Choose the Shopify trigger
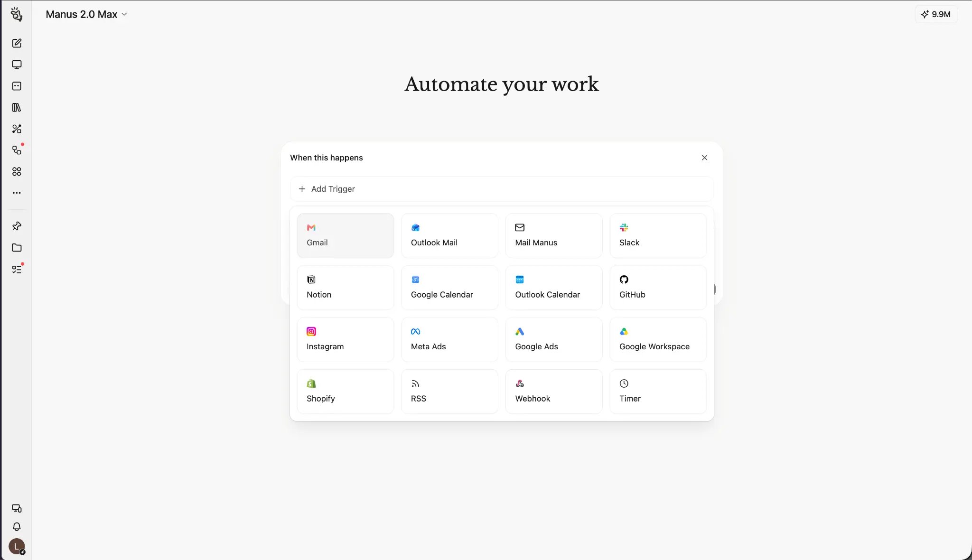This screenshot has height=560, width=972. pyautogui.click(x=346, y=392)
